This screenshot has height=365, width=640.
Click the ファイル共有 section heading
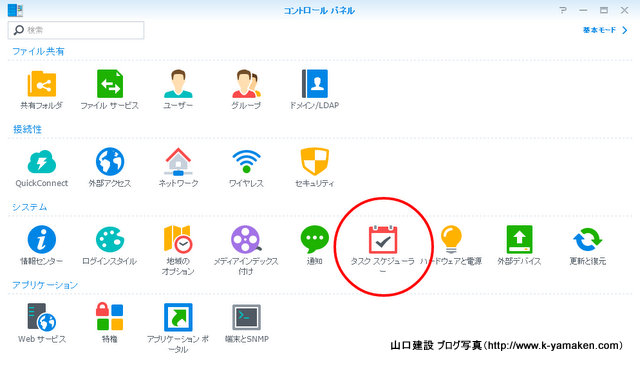click(x=38, y=51)
